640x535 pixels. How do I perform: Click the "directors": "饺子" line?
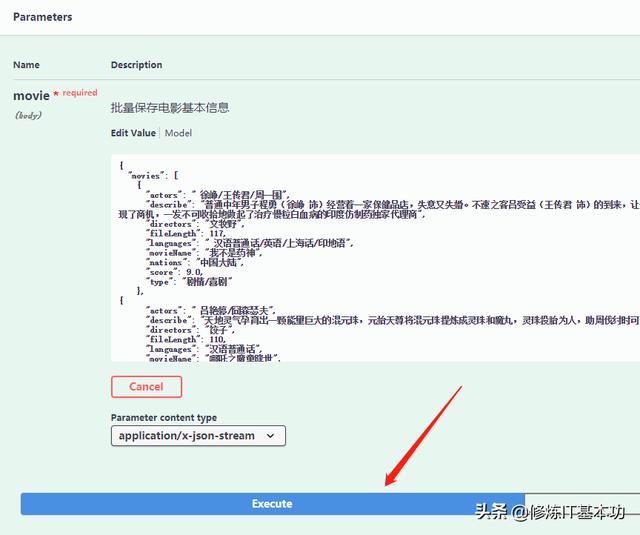coord(190,330)
